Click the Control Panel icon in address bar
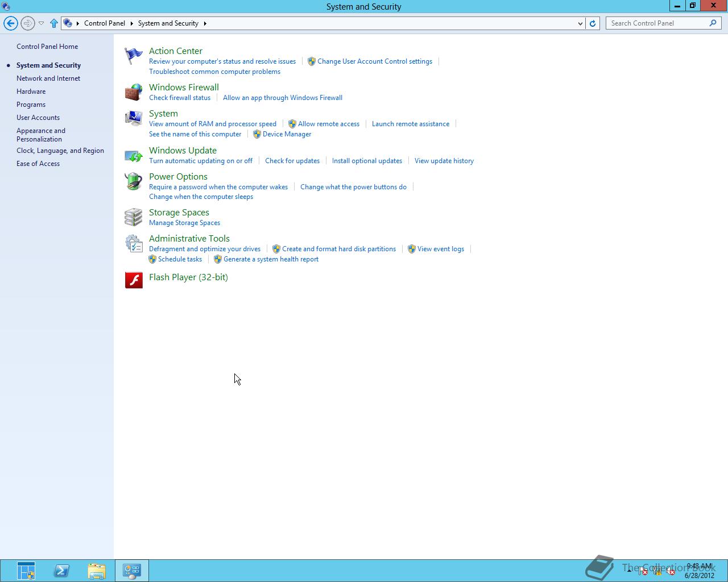Image resolution: width=728 pixels, height=582 pixels. click(68, 23)
